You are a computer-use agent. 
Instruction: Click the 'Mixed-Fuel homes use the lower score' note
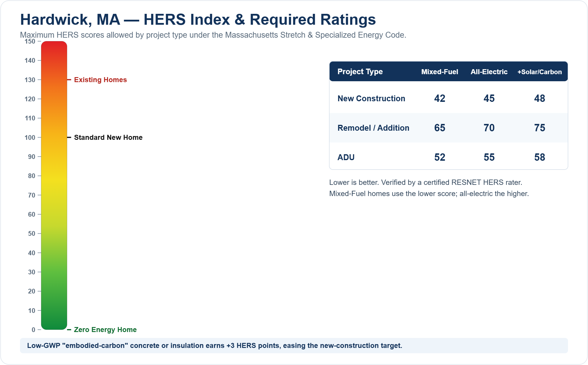point(429,194)
